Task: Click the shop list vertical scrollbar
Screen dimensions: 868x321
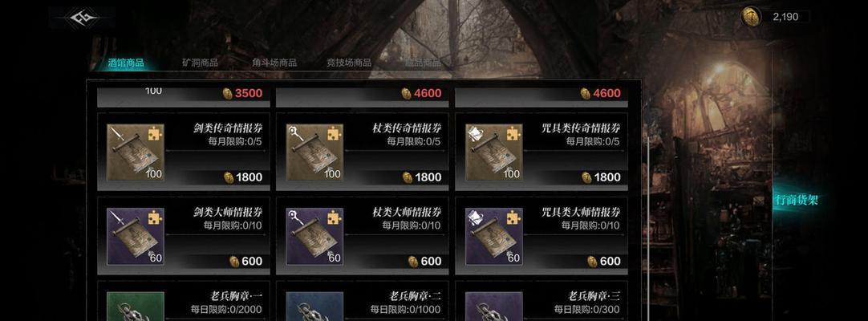Action: point(649,221)
